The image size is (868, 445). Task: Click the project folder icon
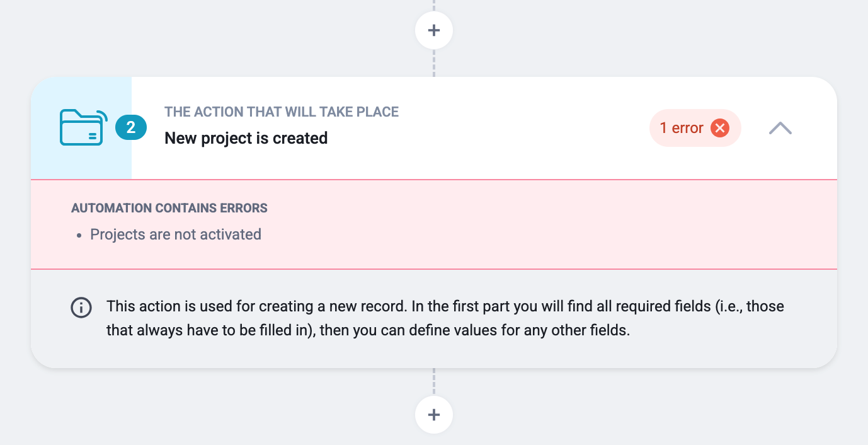click(x=84, y=128)
